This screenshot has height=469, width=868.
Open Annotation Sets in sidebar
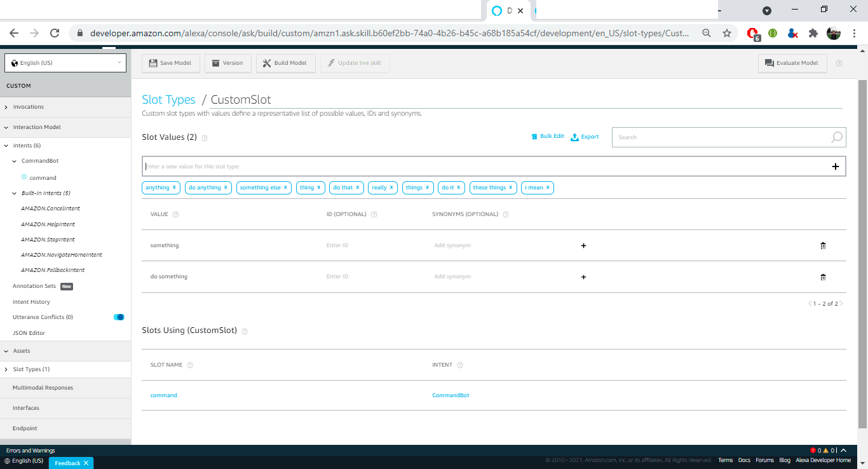(34, 286)
